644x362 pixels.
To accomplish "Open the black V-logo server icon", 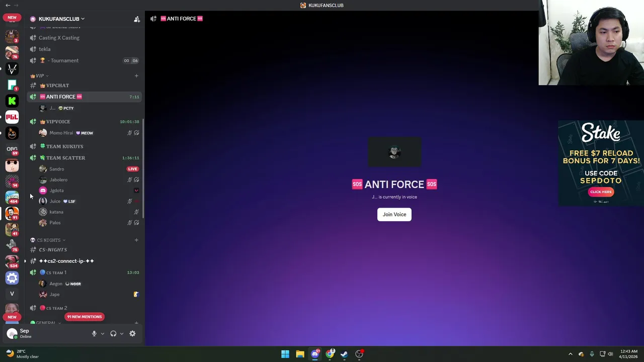I will pos(12,68).
